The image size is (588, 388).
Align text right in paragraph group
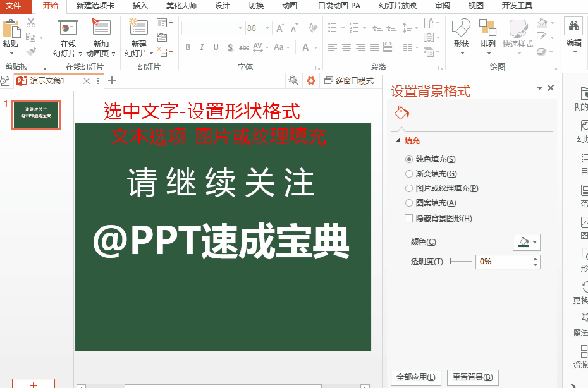pos(360,47)
